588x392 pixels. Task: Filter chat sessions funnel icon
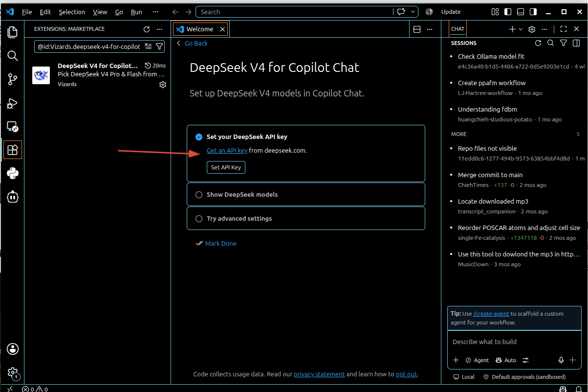(564, 43)
